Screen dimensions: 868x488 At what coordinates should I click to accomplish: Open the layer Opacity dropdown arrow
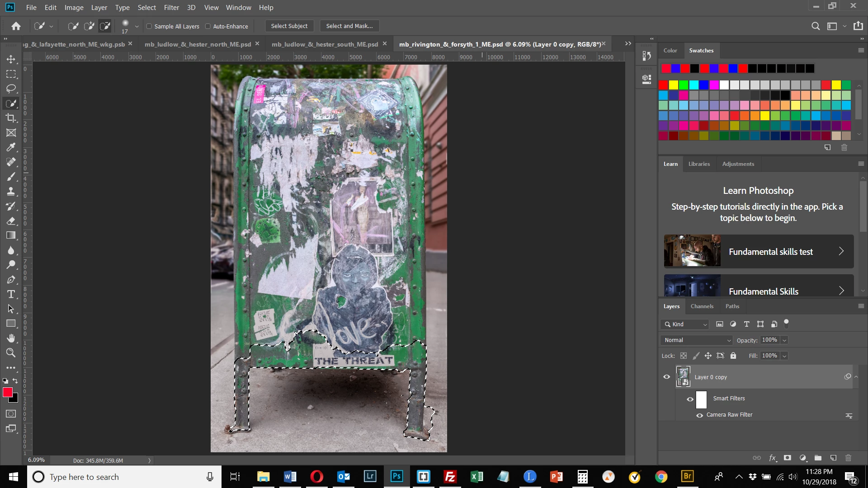pyautogui.click(x=784, y=340)
